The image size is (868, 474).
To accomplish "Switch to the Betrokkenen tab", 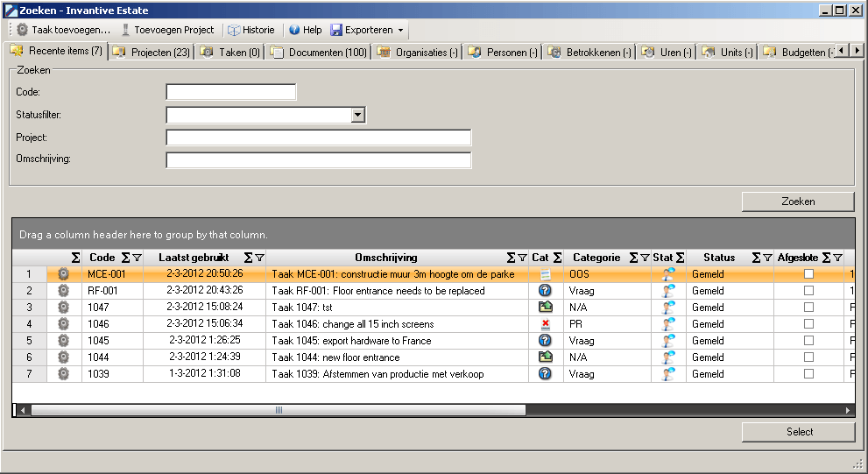I will [x=589, y=52].
